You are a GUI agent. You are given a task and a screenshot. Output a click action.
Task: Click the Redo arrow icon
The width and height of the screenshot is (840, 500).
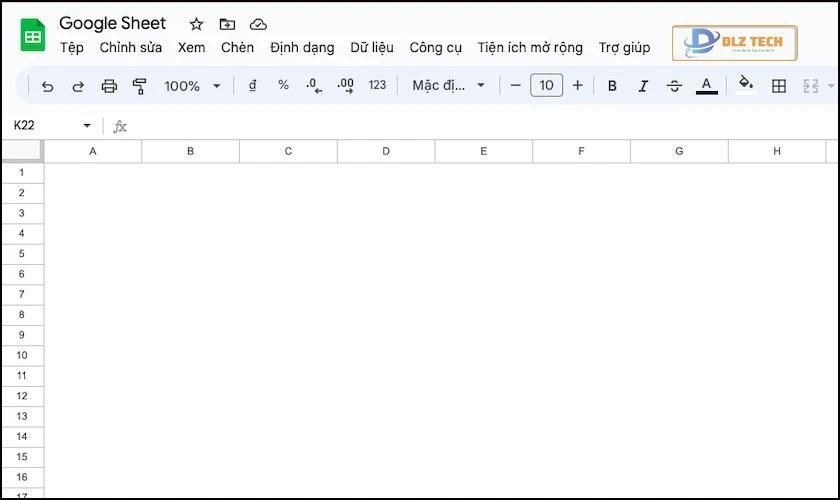[78, 86]
